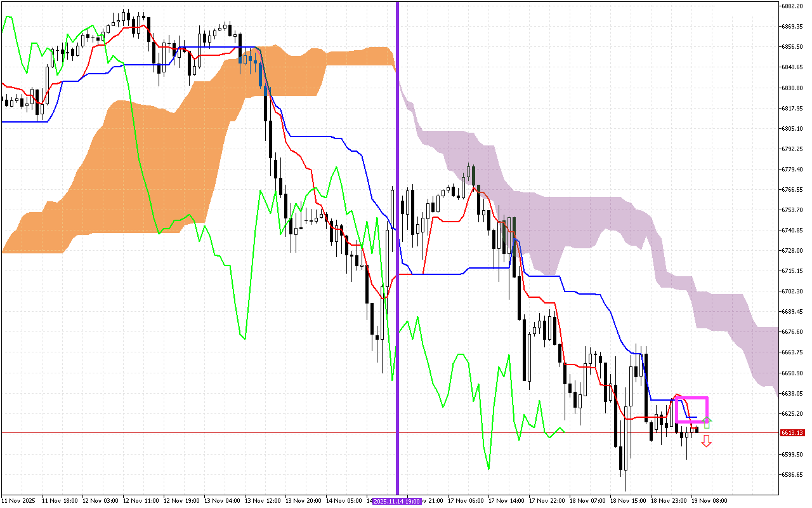Screen dimensions: 812x508
Task: Click the red 6613.13 price tag
Action: (793, 432)
